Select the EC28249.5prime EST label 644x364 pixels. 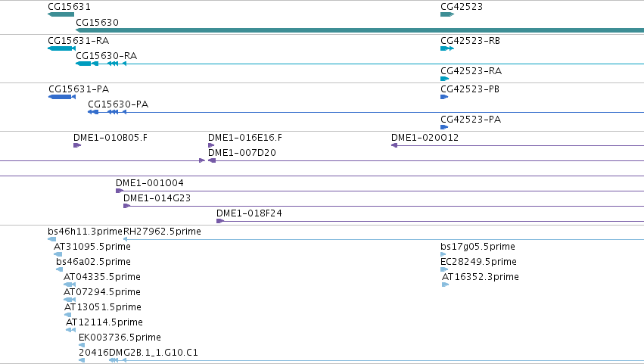[479, 262]
